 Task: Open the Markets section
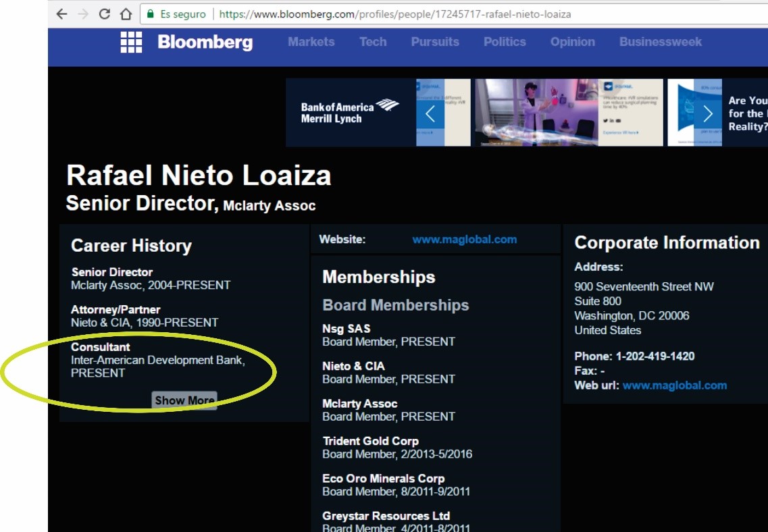[x=311, y=42]
